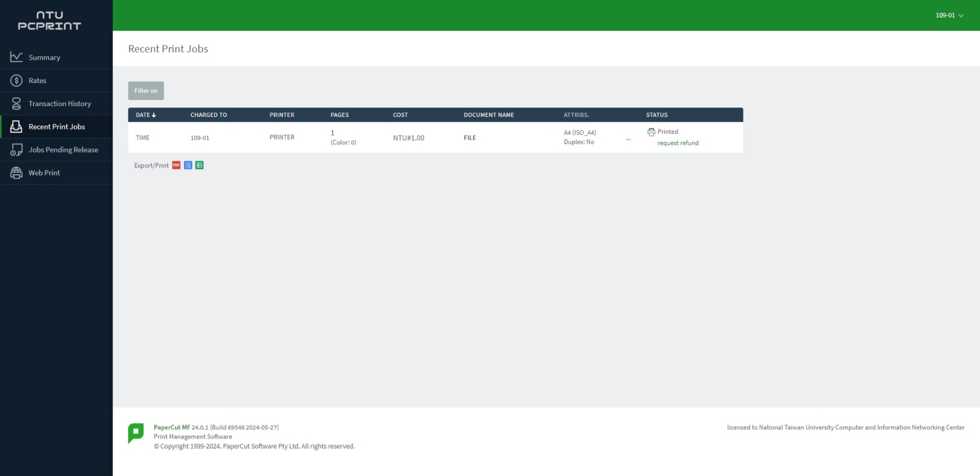Expand the three-dot attributes details
This screenshot has height=476, width=980.
coord(628,139)
